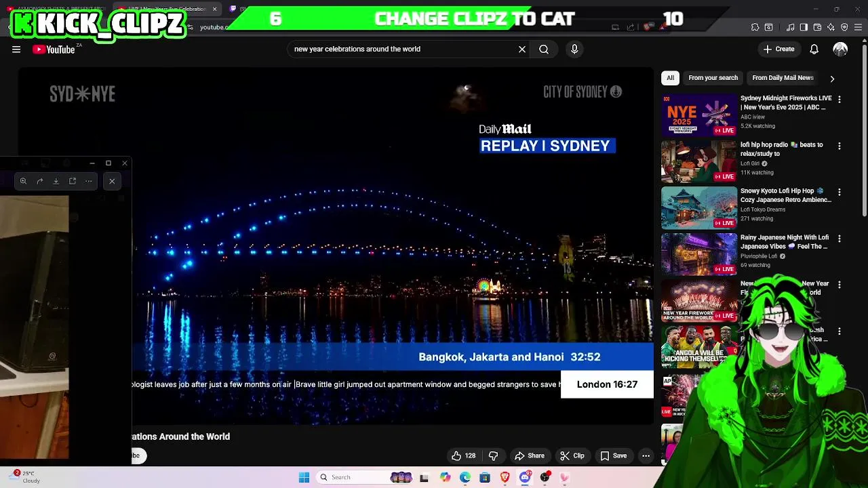Close the YouTube browser tab
Image resolution: width=868 pixels, height=488 pixels.
(x=214, y=9)
